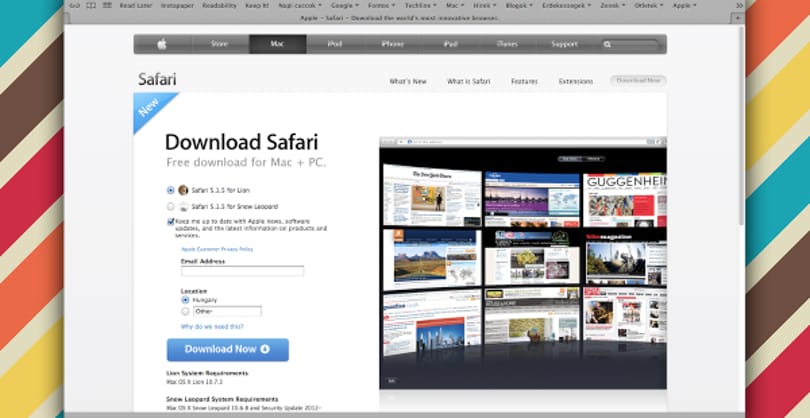Uncheck Keep me up to date checkbox
The height and width of the screenshot is (418, 810).
click(171, 222)
